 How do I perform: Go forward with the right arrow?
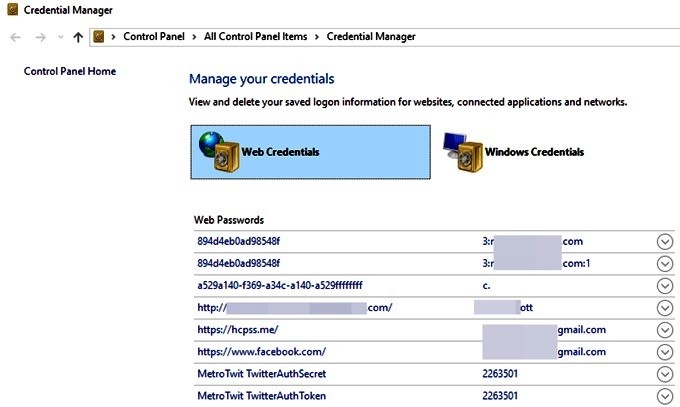pos(40,37)
